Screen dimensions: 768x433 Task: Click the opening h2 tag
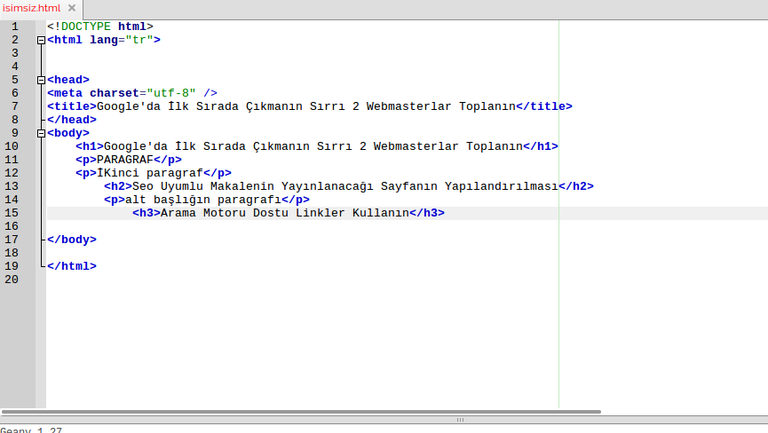tap(118, 187)
